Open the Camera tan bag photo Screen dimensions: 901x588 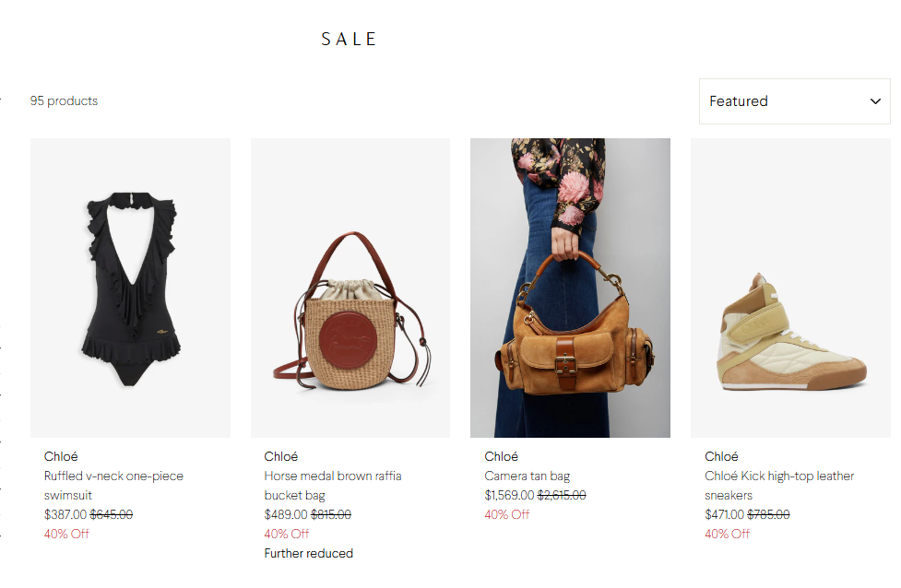[x=570, y=288]
